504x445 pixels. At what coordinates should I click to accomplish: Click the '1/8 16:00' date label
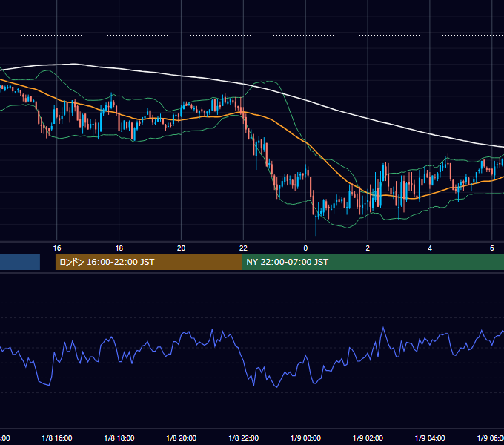(57, 438)
